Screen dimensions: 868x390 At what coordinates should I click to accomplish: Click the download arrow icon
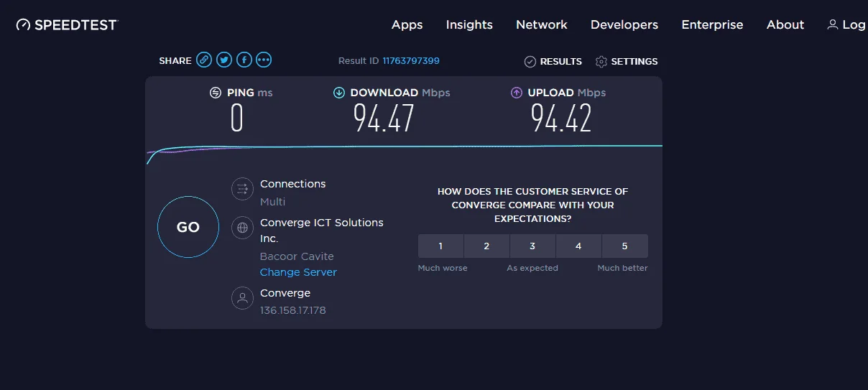point(339,93)
